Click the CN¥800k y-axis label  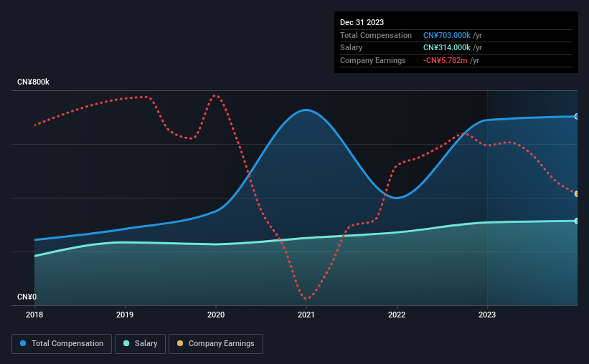(33, 82)
